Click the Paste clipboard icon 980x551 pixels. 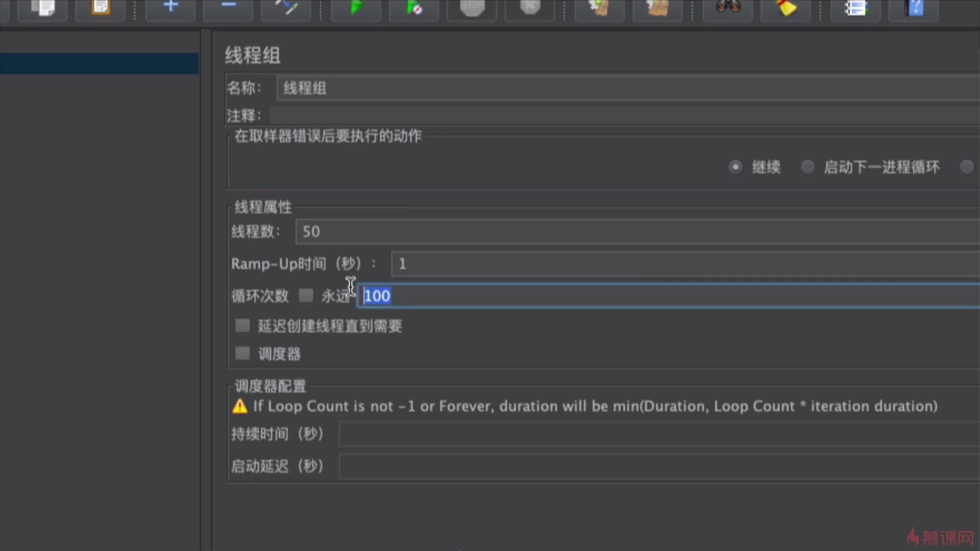pyautogui.click(x=101, y=8)
